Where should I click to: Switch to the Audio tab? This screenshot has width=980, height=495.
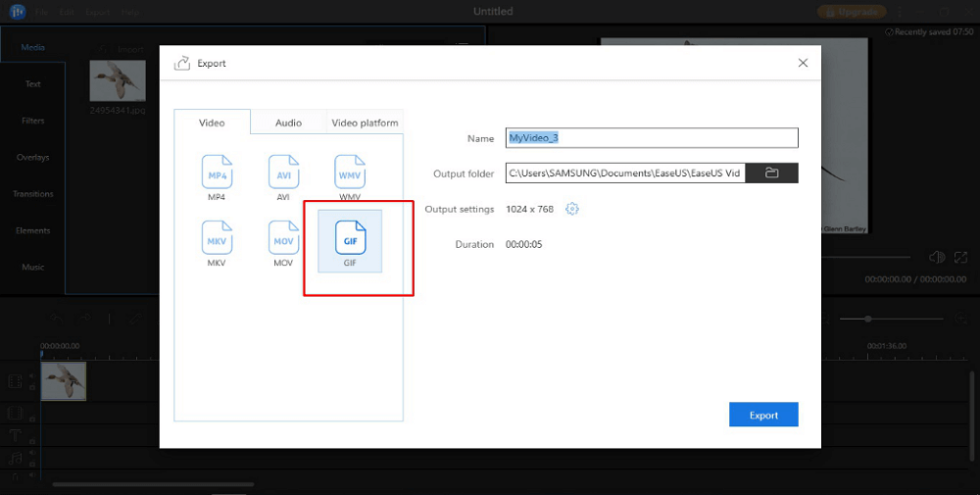tap(288, 123)
